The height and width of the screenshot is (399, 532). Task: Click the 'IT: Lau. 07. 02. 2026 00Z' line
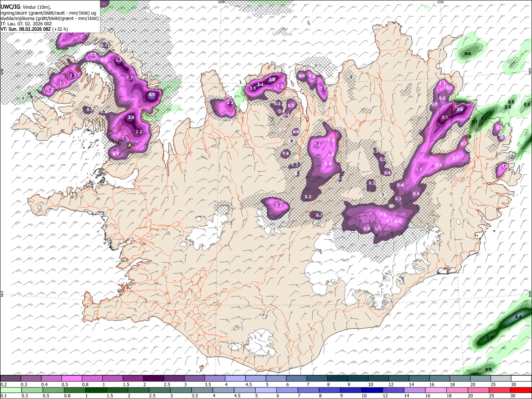(x=26, y=24)
